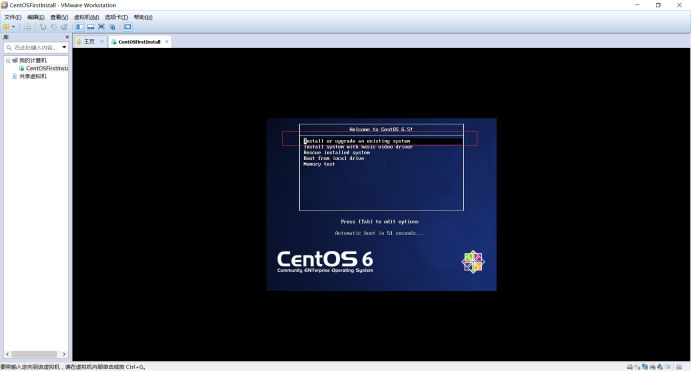
Task: Click the revert to snapshot icon
Action: coord(53,27)
